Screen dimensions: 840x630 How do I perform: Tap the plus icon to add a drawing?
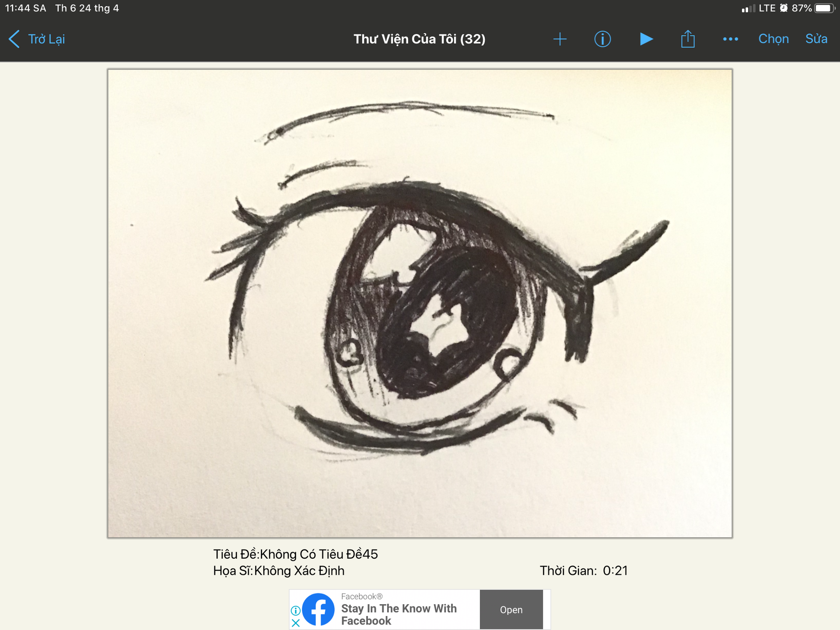pyautogui.click(x=560, y=39)
